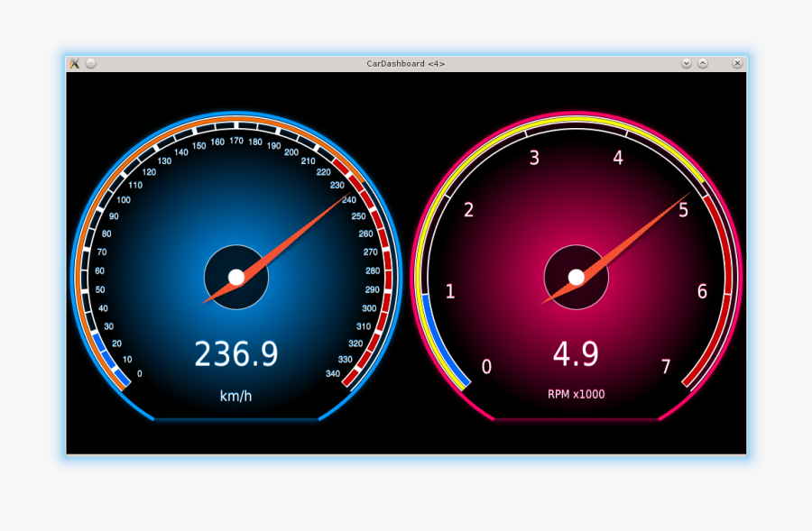Screen dimensions: 812x531
Task: Click the 7 mark on tachometer
Action: (666, 367)
